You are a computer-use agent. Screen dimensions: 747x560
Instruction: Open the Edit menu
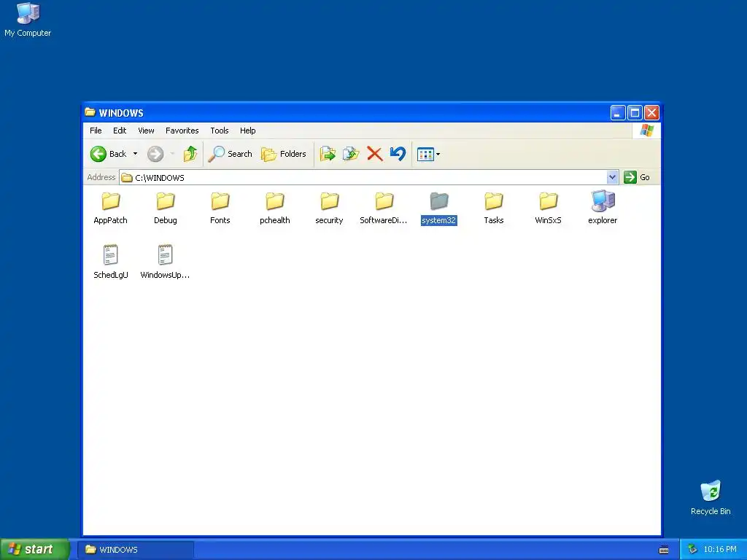click(120, 131)
